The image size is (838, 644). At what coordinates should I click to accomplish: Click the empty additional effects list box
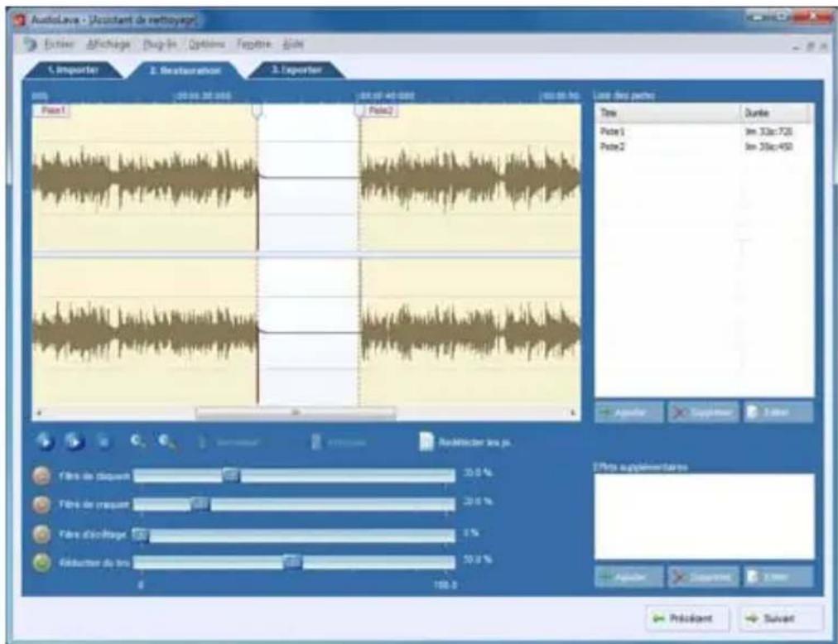click(x=705, y=517)
